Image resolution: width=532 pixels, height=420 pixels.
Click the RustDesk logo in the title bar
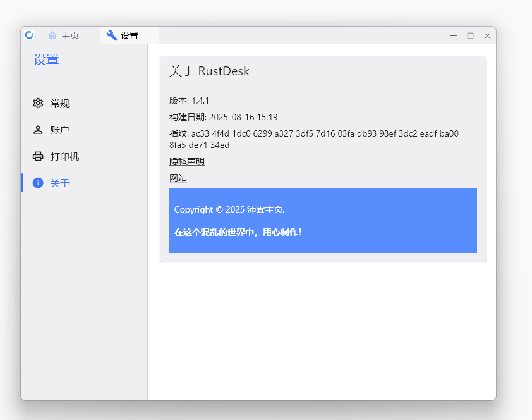pos(29,35)
